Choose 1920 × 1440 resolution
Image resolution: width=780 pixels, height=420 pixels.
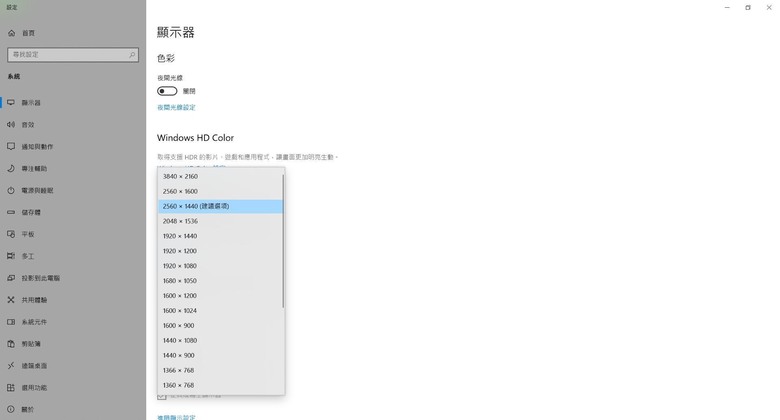click(x=220, y=236)
